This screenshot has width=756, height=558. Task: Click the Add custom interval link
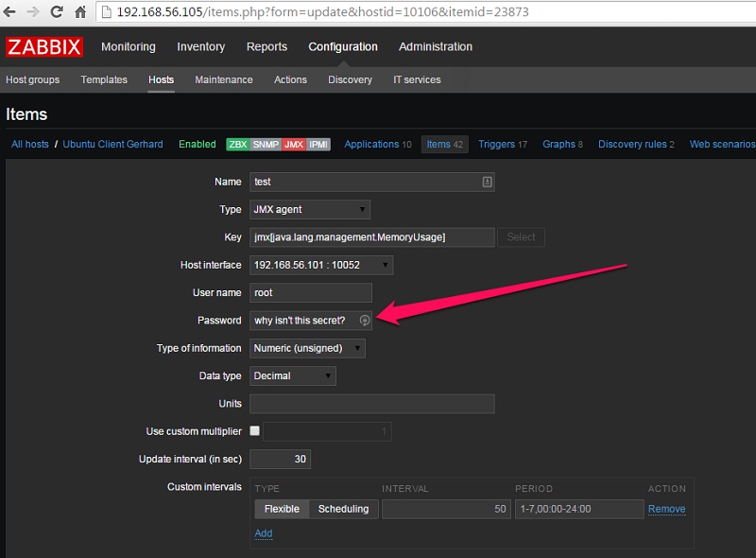pyautogui.click(x=264, y=533)
